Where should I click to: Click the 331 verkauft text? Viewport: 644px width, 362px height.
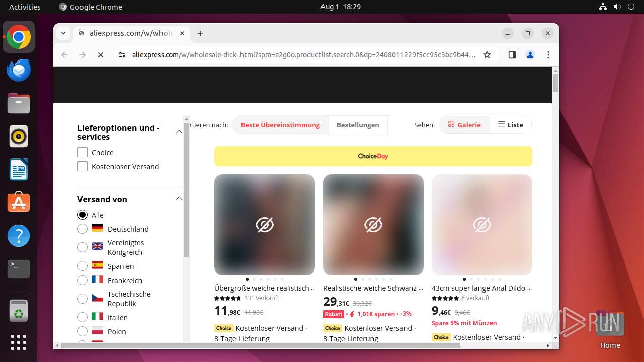point(261,298)
